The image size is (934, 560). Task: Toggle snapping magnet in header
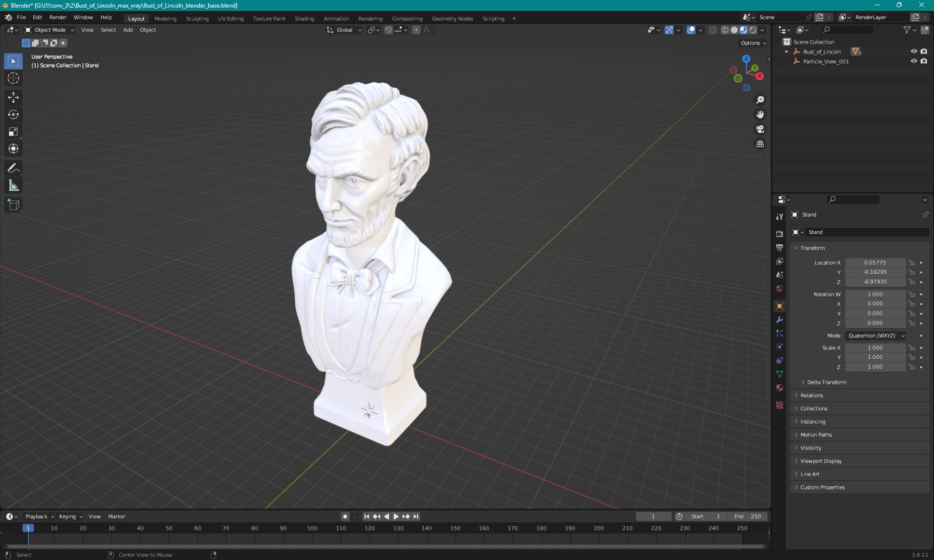[388, 30]
